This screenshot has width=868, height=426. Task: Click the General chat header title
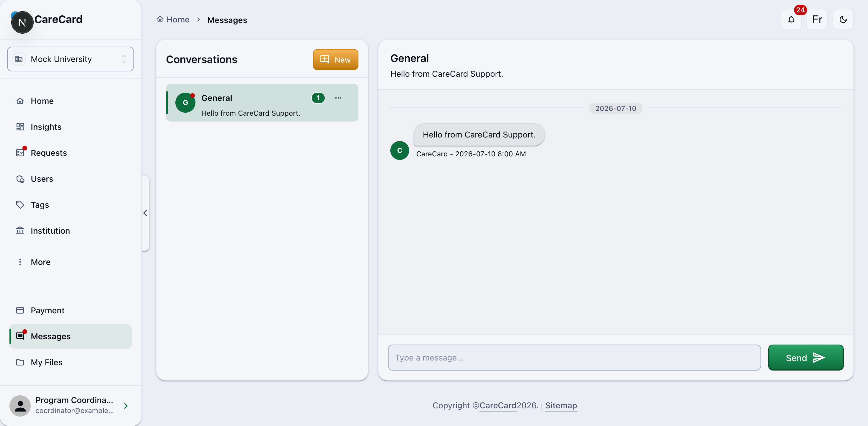click(409, 58)
